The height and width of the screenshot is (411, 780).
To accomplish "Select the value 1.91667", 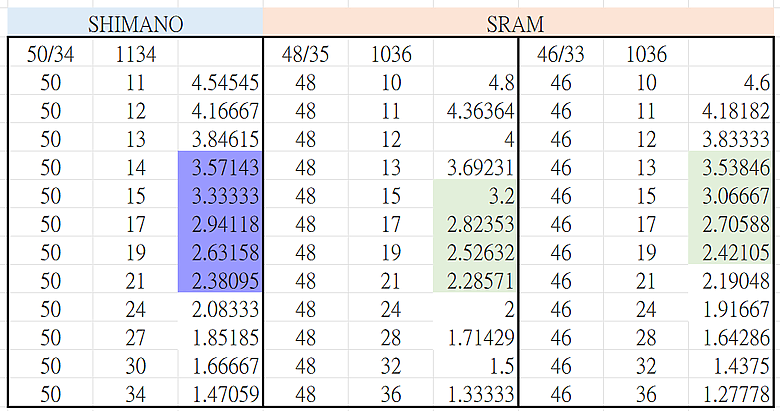I will tap(731, 308).
